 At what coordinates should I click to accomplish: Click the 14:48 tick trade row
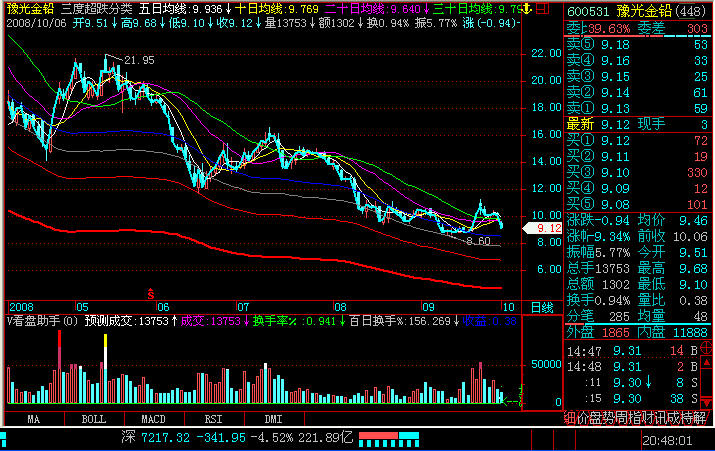click(632, 367)
